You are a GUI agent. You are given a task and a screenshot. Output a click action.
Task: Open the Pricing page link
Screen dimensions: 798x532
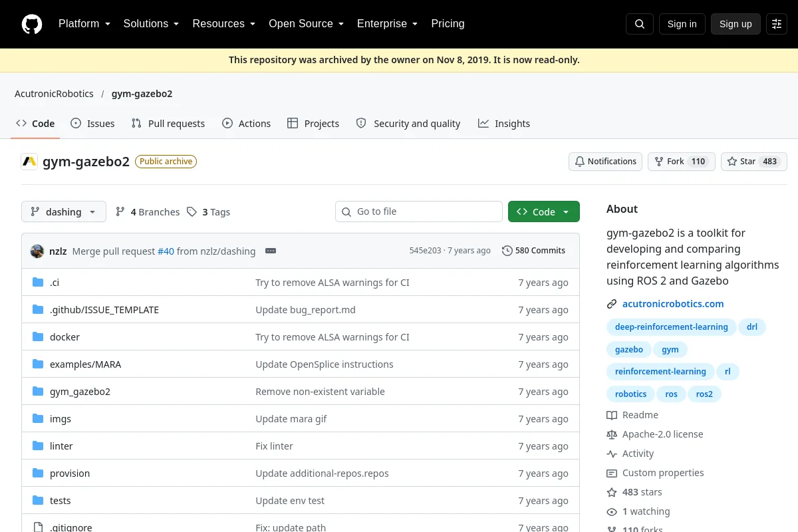pyautogui.click(x=448, y=24)
